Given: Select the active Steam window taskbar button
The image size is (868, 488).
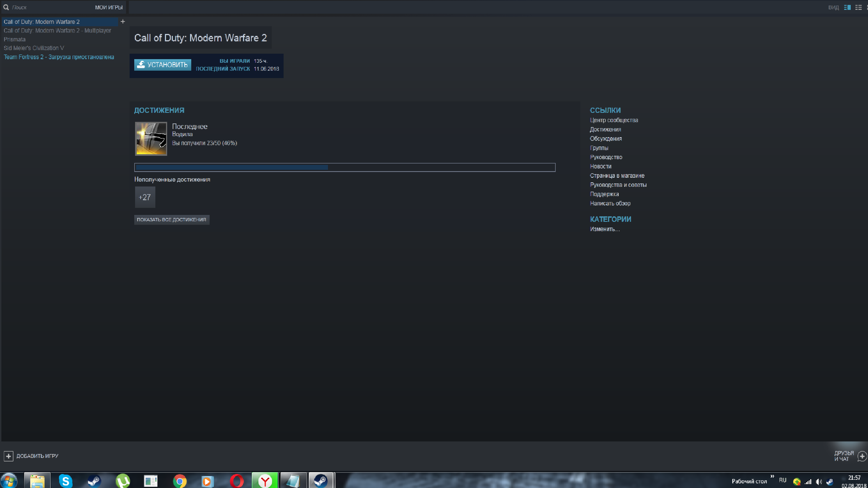Looking at the screenshot, I should (321, 481).
